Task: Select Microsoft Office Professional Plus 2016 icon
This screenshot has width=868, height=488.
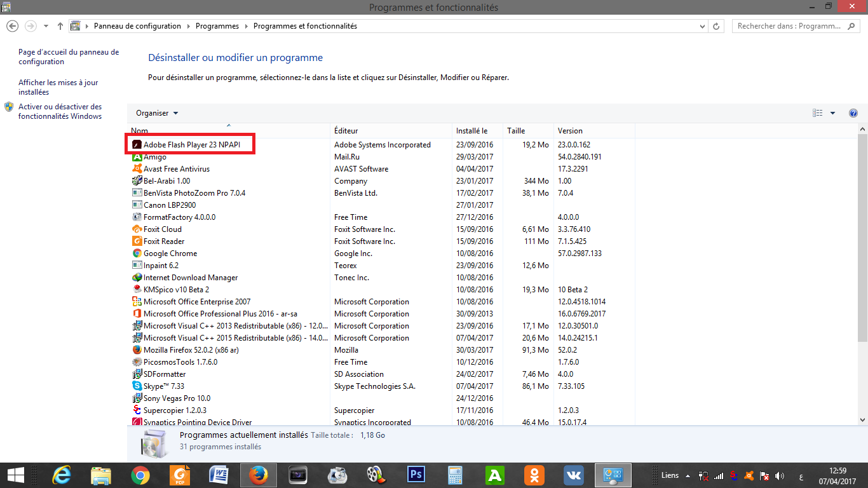Action: pyautogui.click(x=137, y=314)
